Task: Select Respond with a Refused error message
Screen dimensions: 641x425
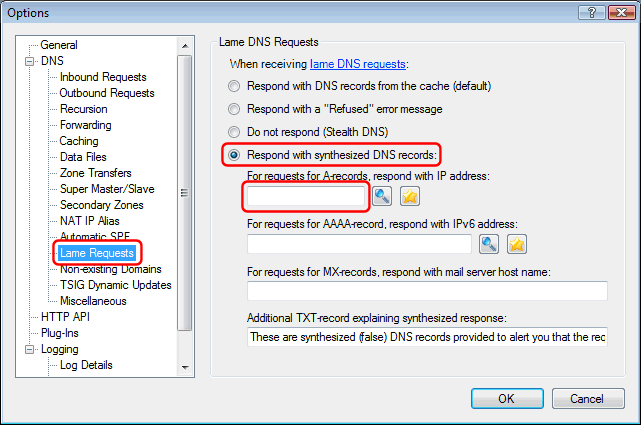Action: (234, 109)
